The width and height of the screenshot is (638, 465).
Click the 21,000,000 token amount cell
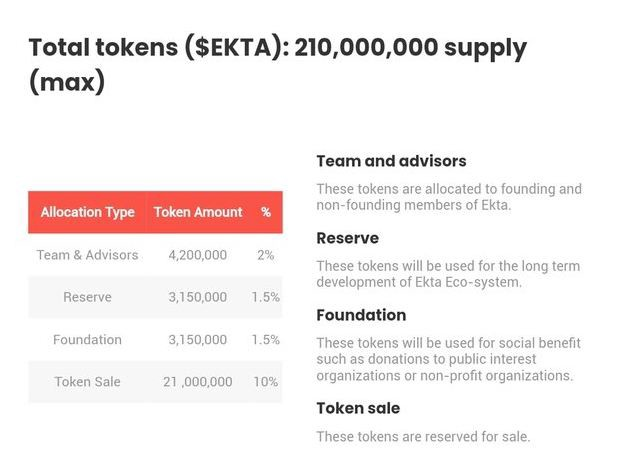[x=198, y=382]
